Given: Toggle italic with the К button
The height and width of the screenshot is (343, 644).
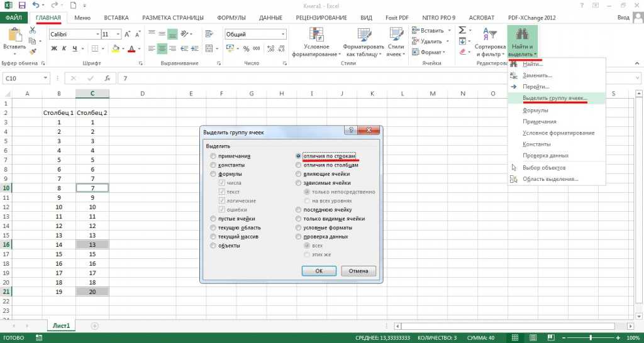Looking at the screenshot, I should click(64, 49).
